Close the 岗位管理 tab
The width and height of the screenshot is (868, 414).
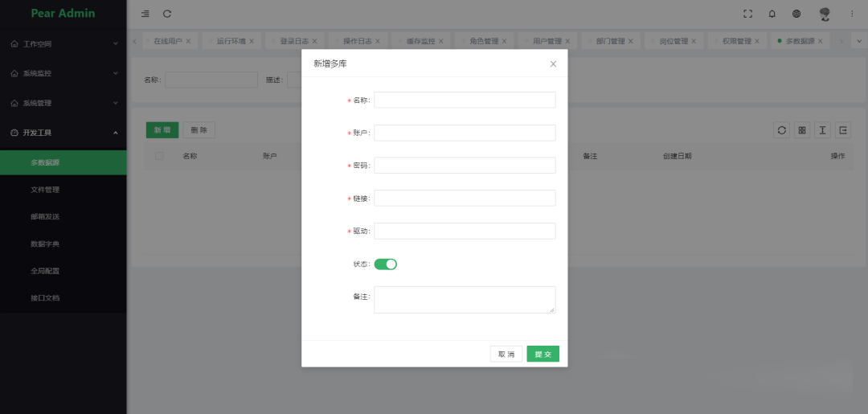click(693, 41)
